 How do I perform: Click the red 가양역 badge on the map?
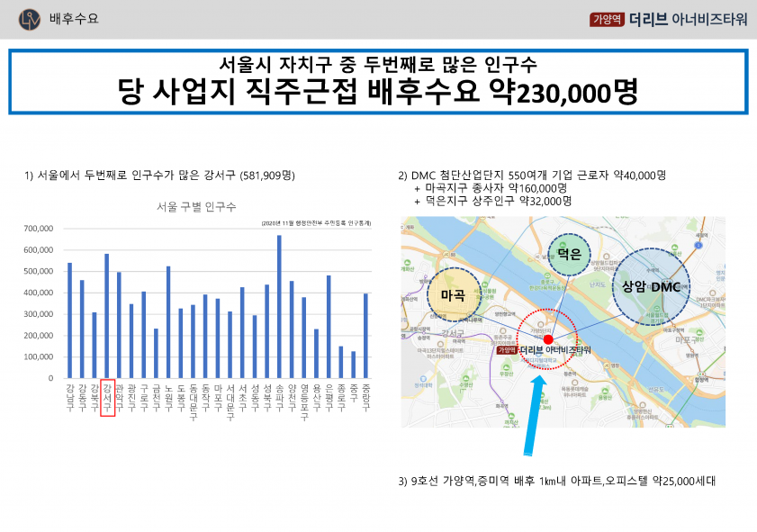pyautogui.click(x=507, y=349)
